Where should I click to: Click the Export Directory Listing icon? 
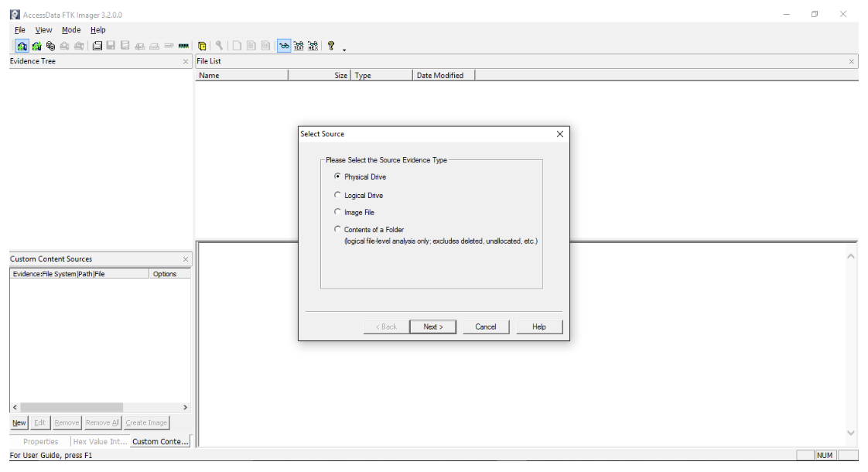pos(265,46)
